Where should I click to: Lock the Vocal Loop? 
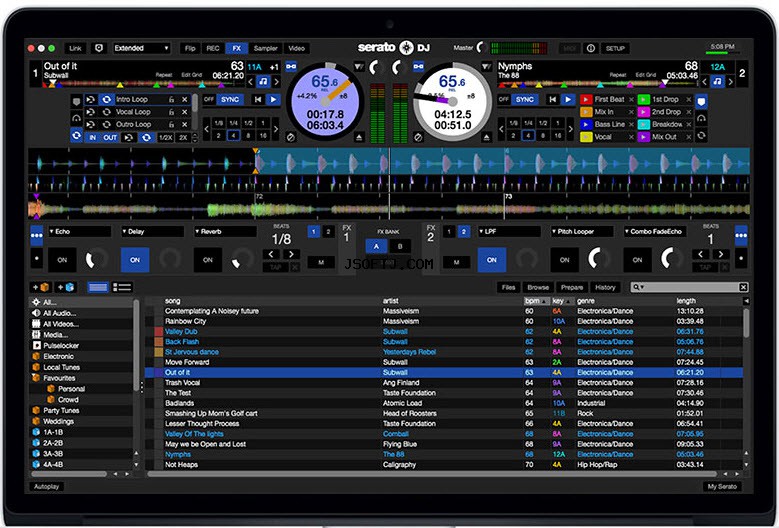(171, 112)
